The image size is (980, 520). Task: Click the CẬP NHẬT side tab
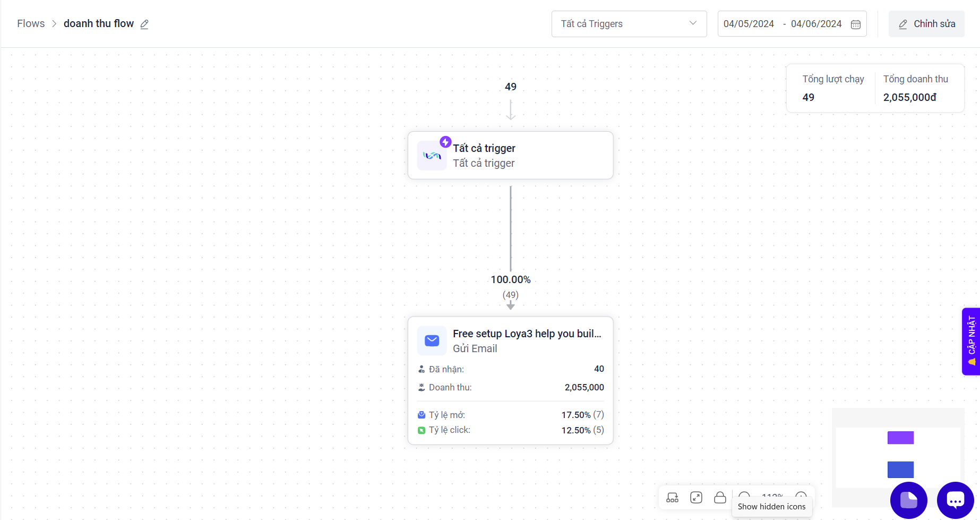pos(971,341)
